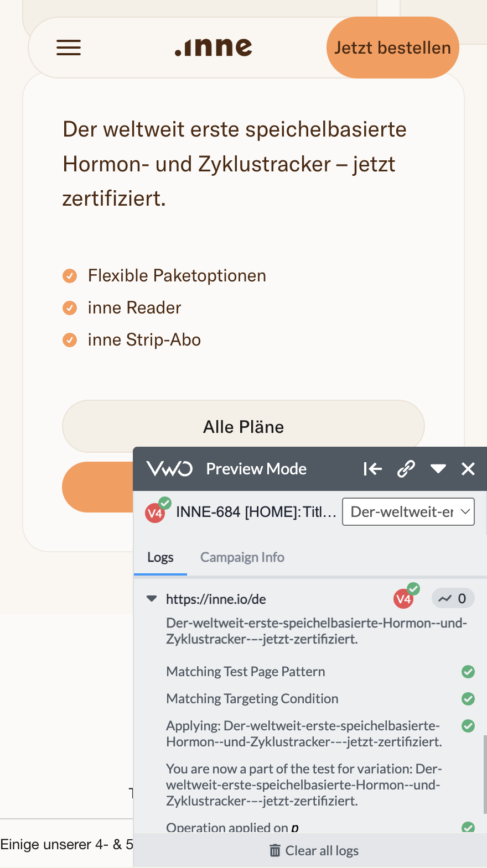Click Clear all logs

(314, 850)
